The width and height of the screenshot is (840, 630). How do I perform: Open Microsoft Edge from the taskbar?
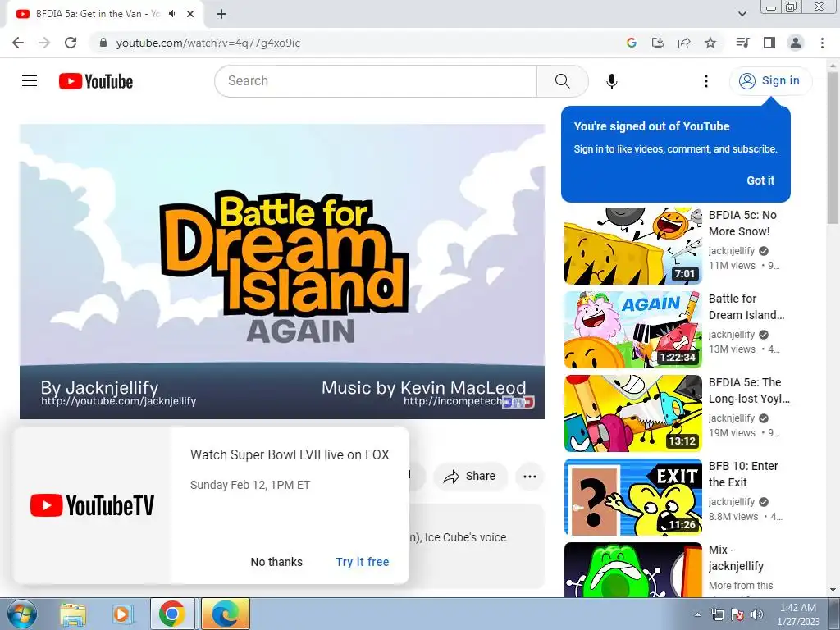[x=225, y=614]
